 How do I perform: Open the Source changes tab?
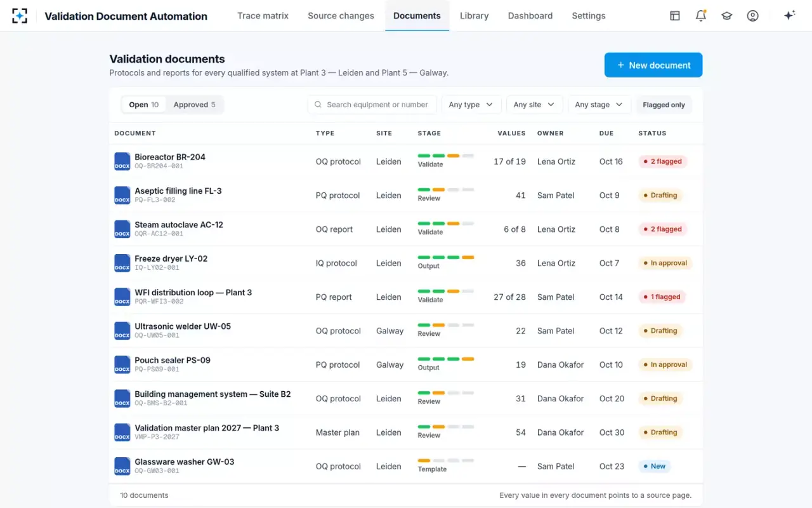coord(341,16)
